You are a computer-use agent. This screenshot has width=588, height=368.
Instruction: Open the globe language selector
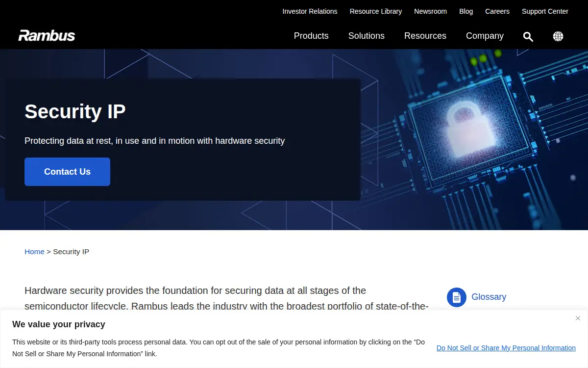[558, 36]
